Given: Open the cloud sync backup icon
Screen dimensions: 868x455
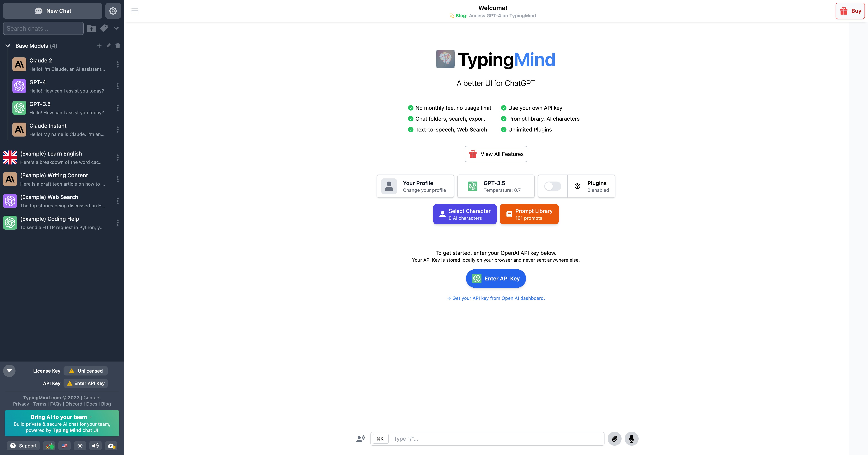Looking at the screenshot, I should tap(111, 445).
